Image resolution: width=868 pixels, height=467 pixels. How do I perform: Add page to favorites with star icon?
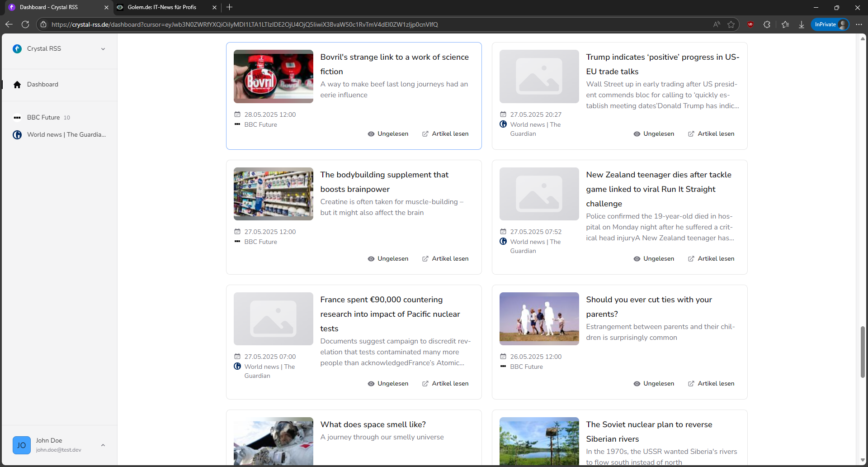731,24
